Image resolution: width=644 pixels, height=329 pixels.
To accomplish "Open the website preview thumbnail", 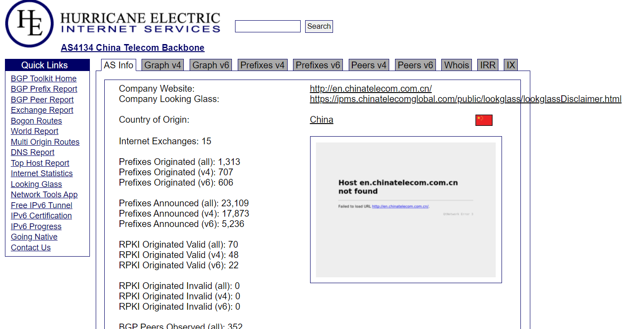I will click(x=405, y=209).
